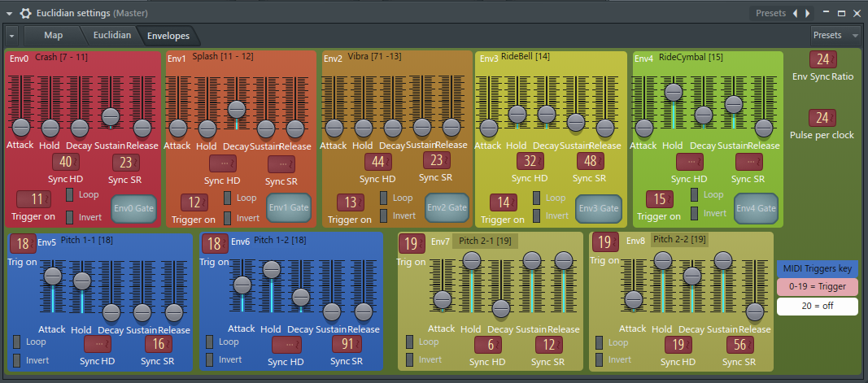Select the Envelopes tab
The image size is (868, 383).
[x=168, y=36]
